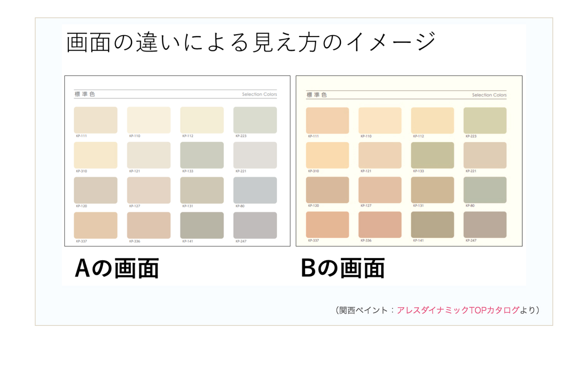The image size is (588, 390).
Task: Pick KP-337 swatch in A panel
Action: click(96, 225)
